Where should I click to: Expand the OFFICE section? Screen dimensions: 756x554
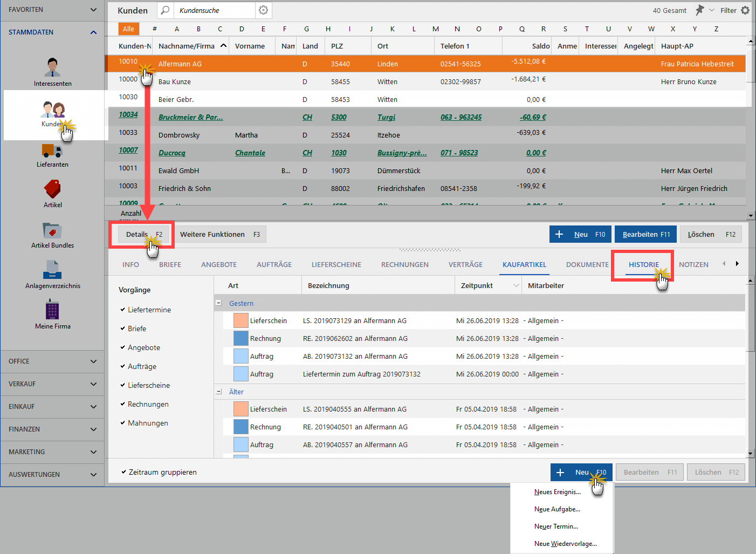[x=93, y=361]
